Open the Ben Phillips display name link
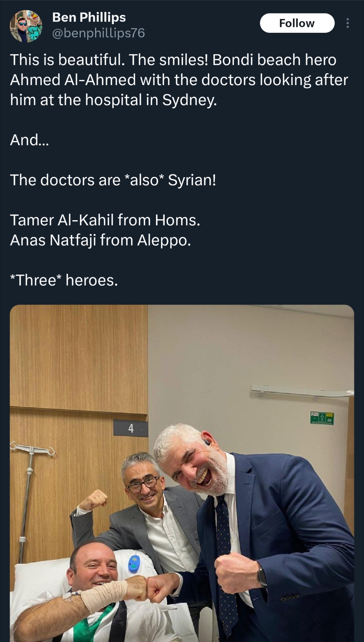 [x=89, y=17]
